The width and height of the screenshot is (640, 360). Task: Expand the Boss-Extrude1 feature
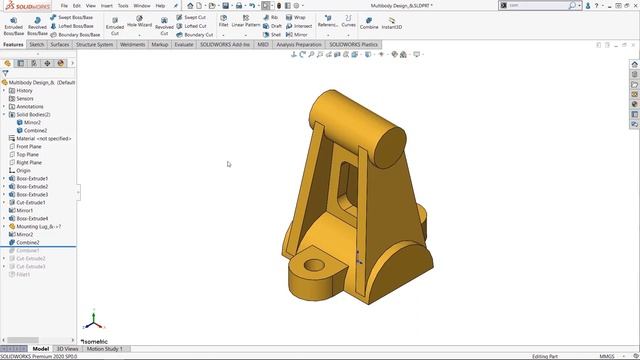(x=4, y=178)
